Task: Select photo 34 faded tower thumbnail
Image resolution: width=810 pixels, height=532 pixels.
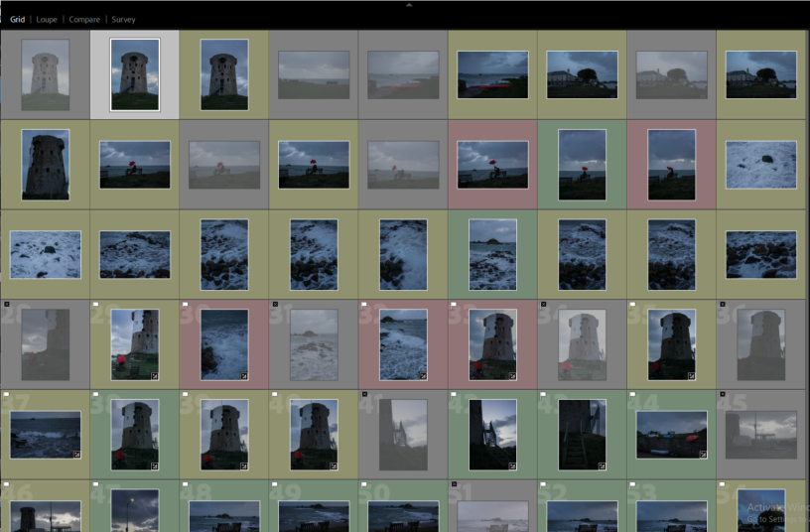Action: tap(582, 344)
